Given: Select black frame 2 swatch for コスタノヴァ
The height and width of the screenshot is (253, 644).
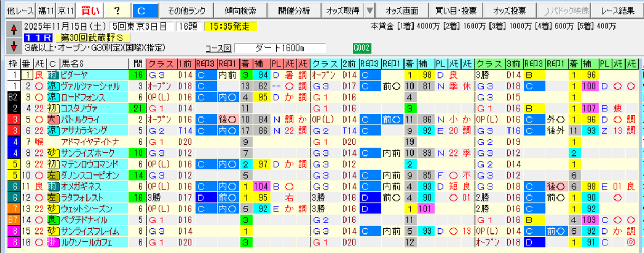Looking at the screenshot, I should point(13,108).
